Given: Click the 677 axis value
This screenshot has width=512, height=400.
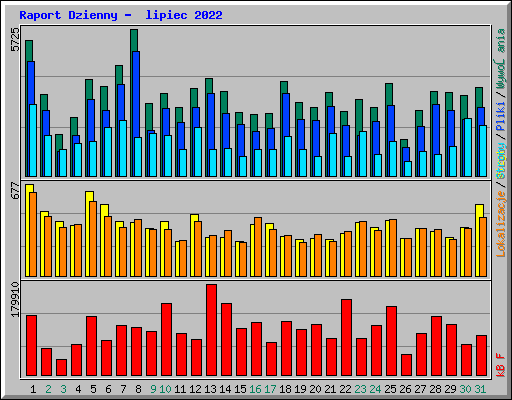Looking at the screenshot, I should click(x=15, y=191).
